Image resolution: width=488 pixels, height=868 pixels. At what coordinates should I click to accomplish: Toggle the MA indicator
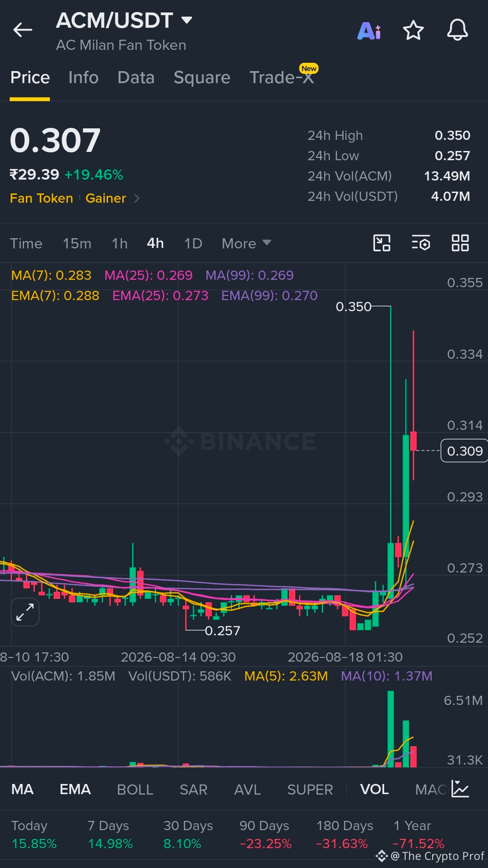tap(22, 789)
